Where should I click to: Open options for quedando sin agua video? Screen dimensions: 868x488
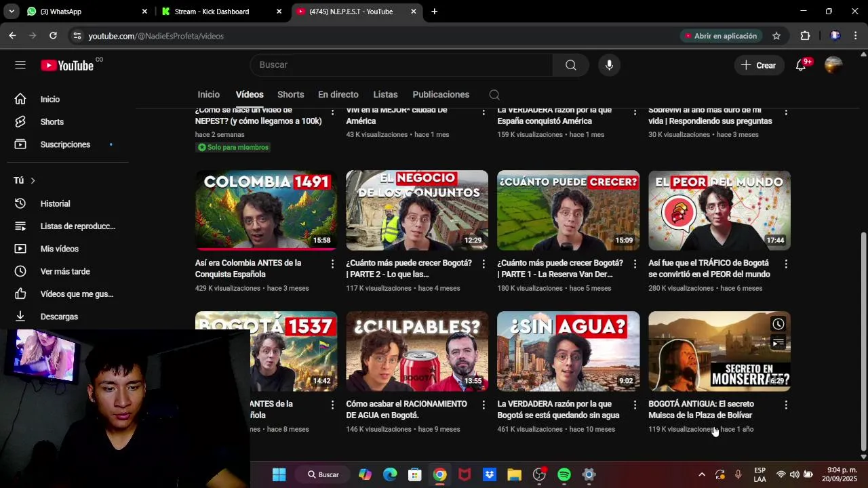pyautogui.click(x=635, y=405)
